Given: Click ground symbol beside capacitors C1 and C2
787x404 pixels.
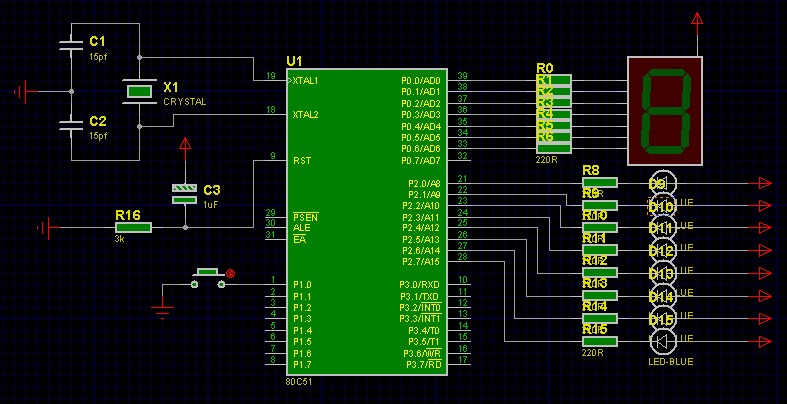Looking at the screenshot, I should click(21, 93).
